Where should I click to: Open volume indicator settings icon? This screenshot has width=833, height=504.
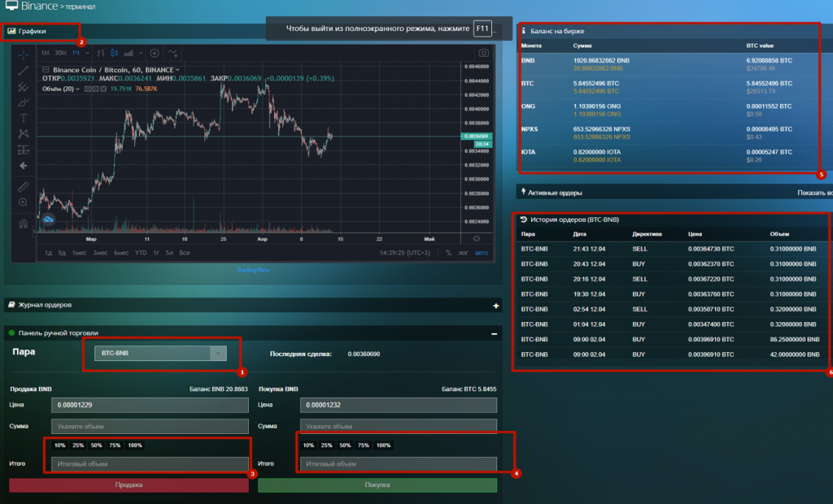coord(96,89)
